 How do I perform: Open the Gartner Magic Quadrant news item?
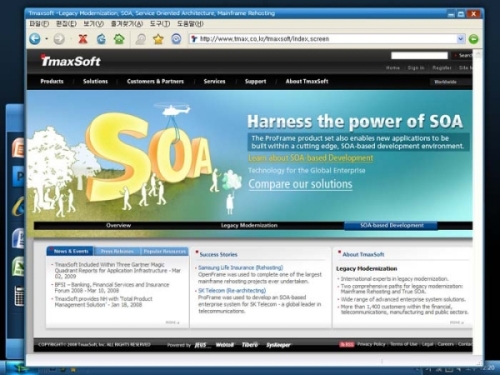[x=117, y=270]
